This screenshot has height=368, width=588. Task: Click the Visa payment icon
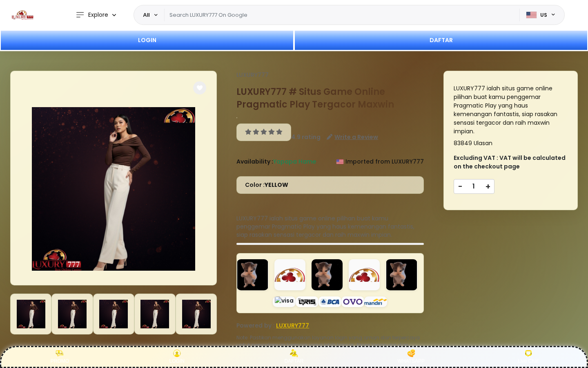[x=284, y=301]
